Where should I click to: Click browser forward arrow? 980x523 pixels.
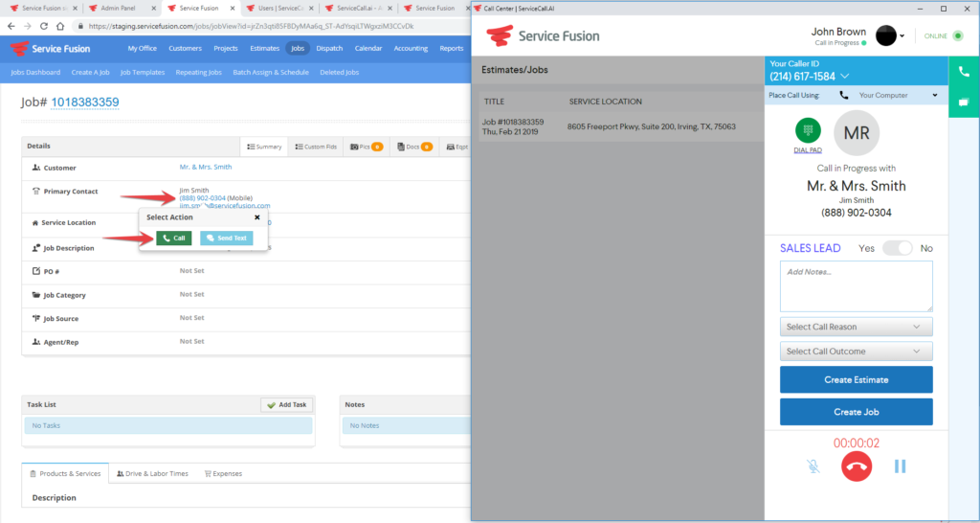point(27,26)
